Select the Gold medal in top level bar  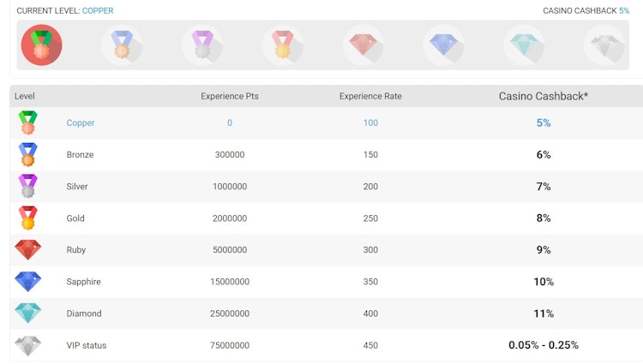283,45
